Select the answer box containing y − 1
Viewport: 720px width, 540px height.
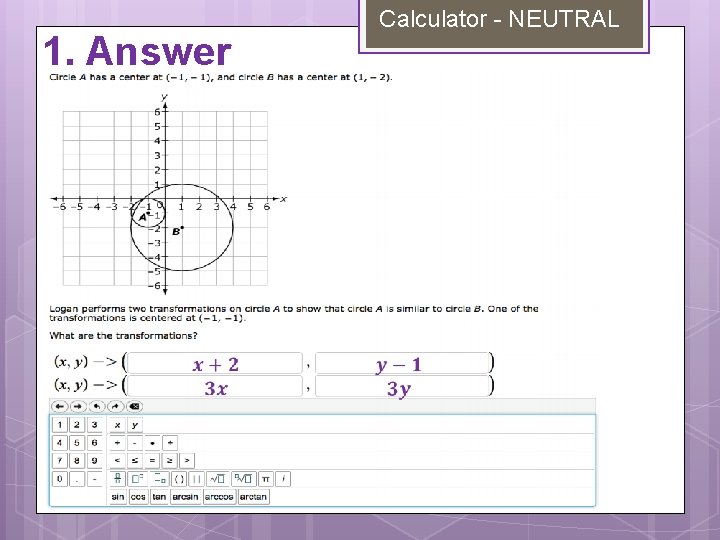[x=402, y=363]
